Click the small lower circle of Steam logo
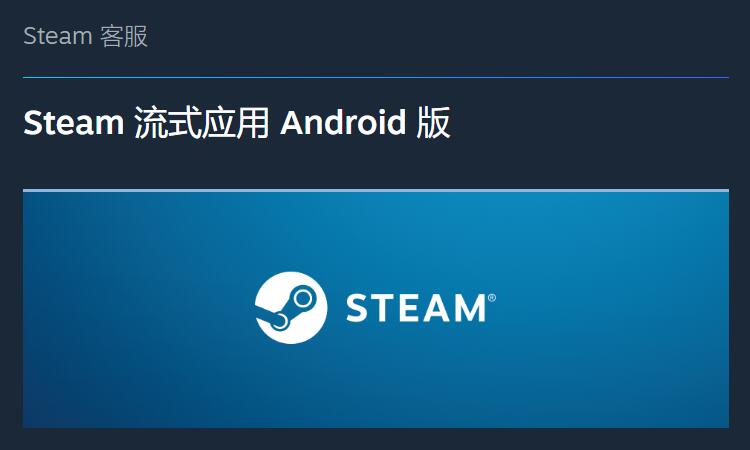Image resolution: width=750 pixels, height=450 pixels. [279, 322]
